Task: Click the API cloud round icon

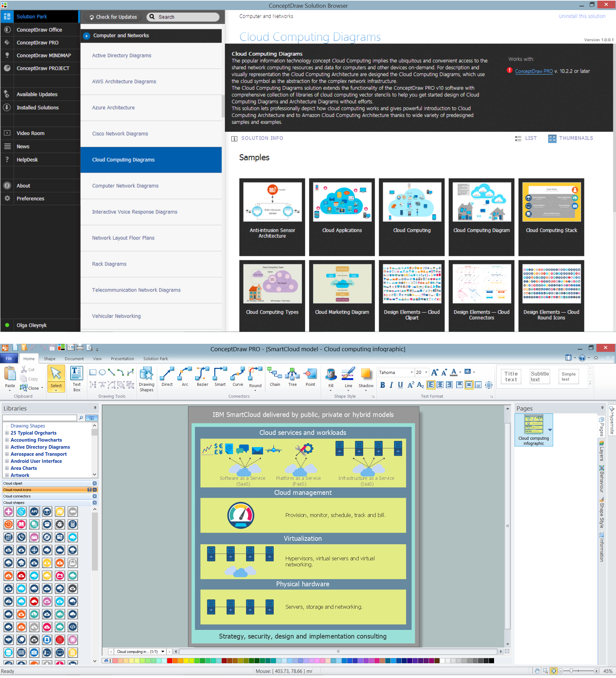Action: point(34,512)
